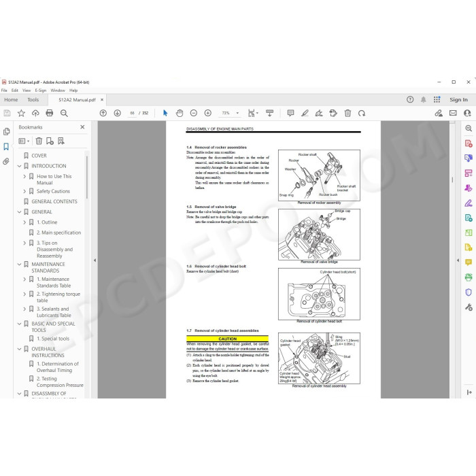The width and height of the screenshot is (476, 476).
Task: Open the Attachments paperclip panel
Action: tap(6, 161)
